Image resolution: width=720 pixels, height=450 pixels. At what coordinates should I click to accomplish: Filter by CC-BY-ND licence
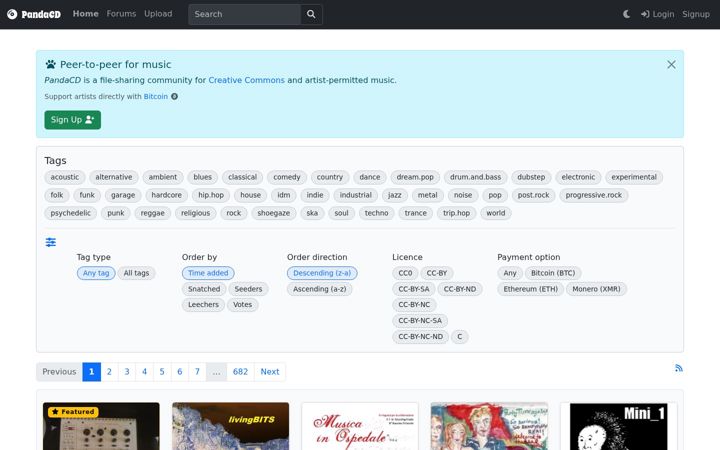(460, 289)
